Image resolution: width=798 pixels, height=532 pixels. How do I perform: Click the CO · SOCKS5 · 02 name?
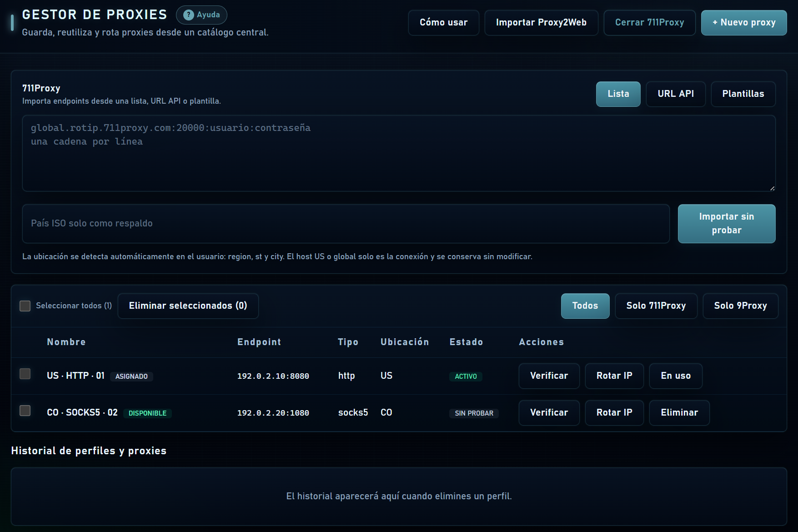tap(82, 412)
